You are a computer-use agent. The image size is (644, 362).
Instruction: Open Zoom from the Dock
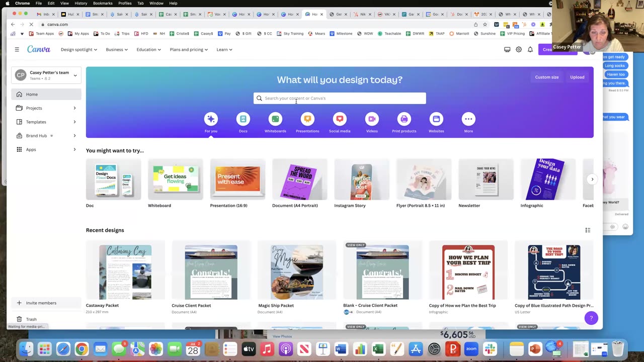click(471, 348)
